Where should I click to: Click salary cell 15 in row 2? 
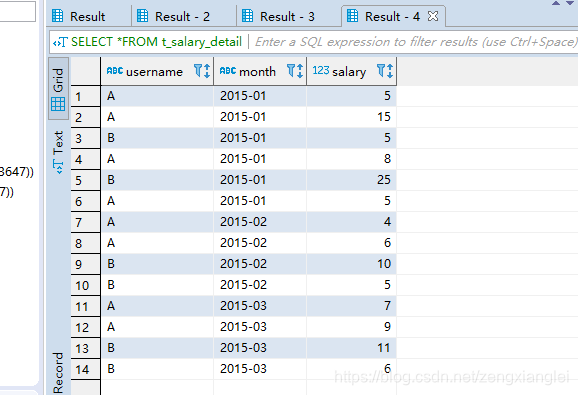[x=351, y=117]
